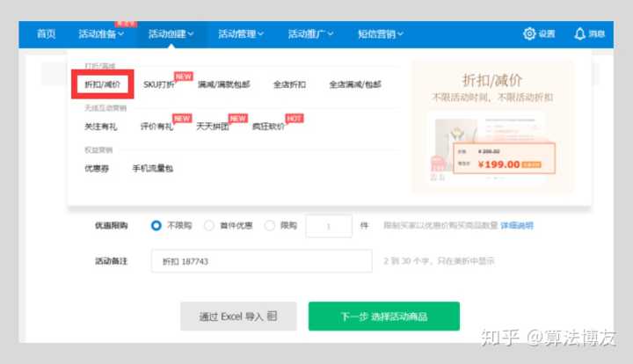Click the 折扣/减价 promo banner image

point(492,126)
